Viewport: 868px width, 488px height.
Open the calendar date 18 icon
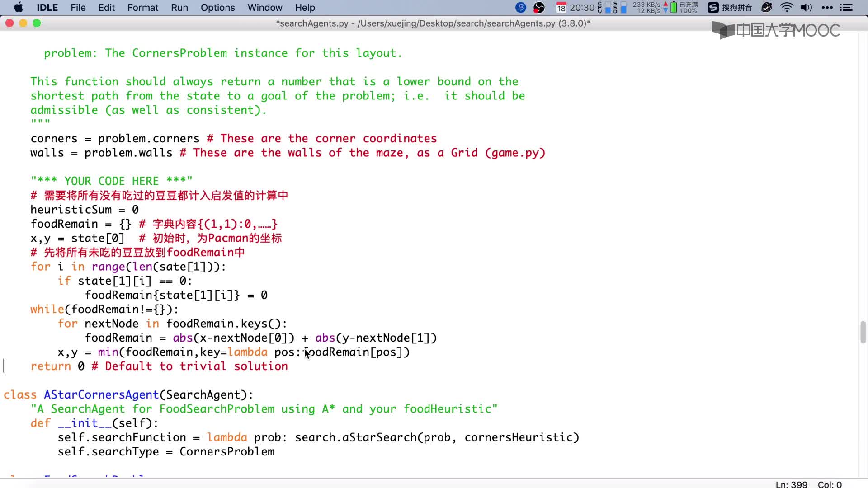[x=561, y=8]
